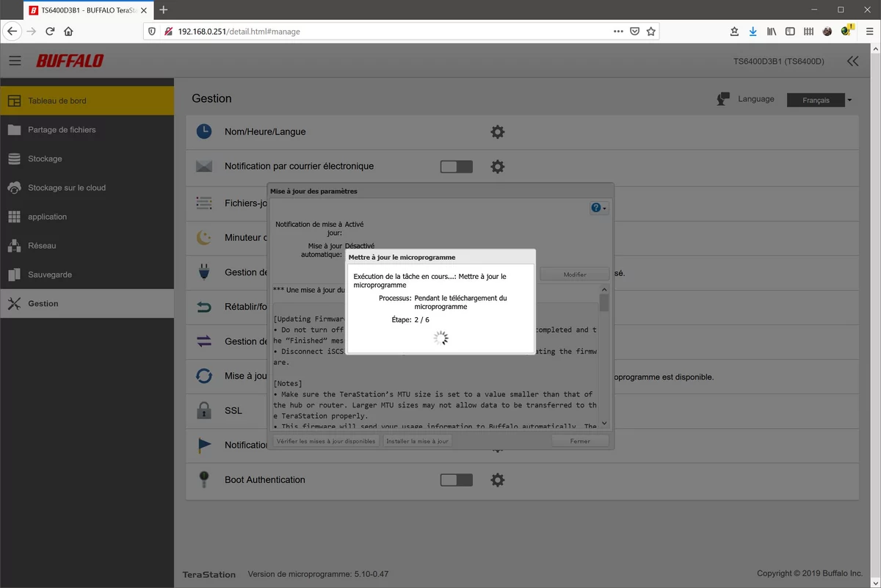
Task: Show insecure connection info via crossed lock
Action: pos(168,32)
